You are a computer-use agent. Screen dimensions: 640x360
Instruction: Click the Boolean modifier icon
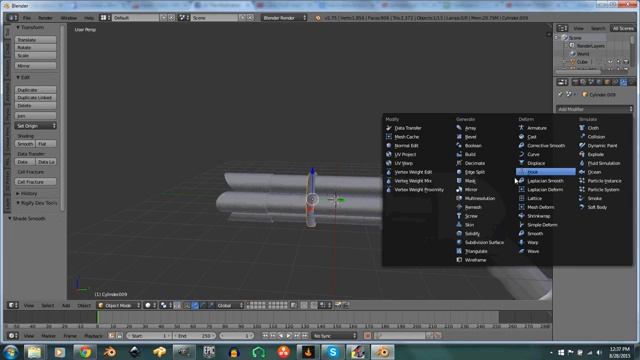coord(459,145)
